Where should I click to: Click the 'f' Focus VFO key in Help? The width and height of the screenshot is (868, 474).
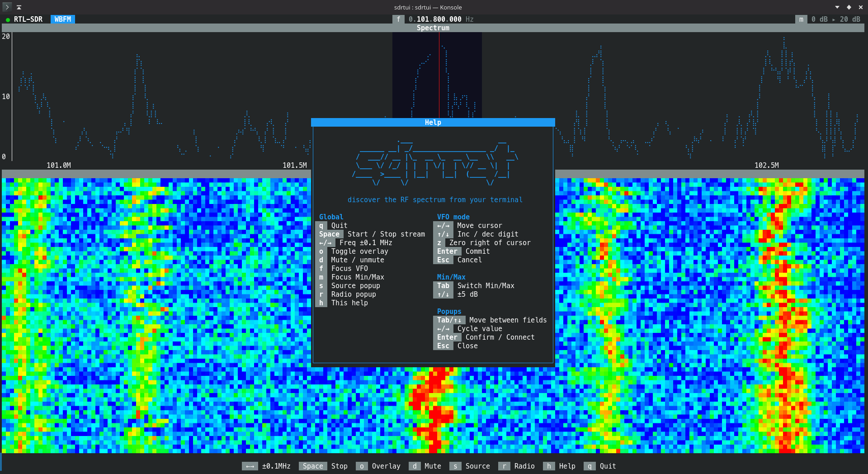pos(321,268)
